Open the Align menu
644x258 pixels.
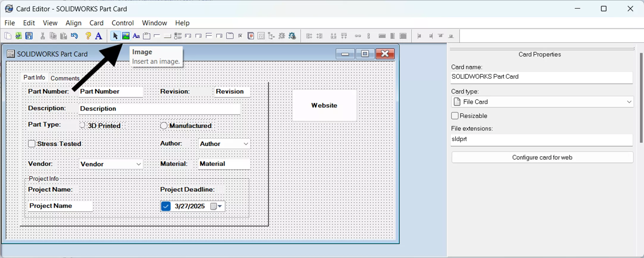[x=73, y=23]
